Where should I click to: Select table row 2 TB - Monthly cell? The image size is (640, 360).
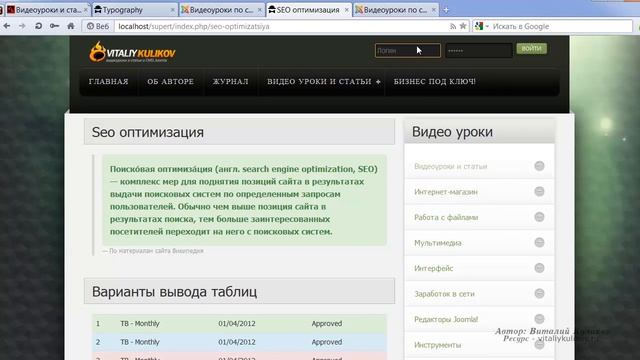[140, 342]
